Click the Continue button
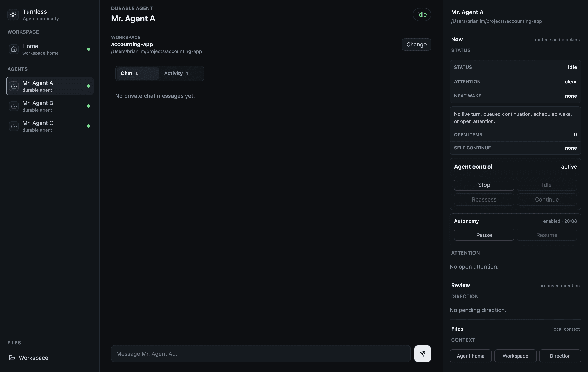The image size is (588, 372). coord(547,199)
